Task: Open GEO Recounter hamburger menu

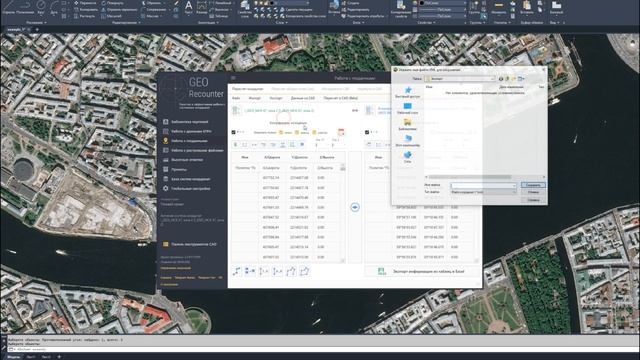Action: tap(233, 78)
